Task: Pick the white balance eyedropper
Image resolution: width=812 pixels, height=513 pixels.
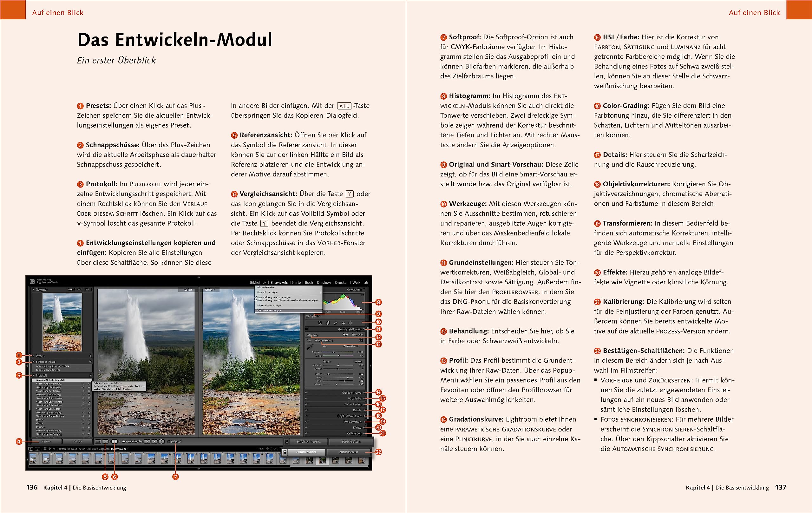Action: click(x=310, y=347)
